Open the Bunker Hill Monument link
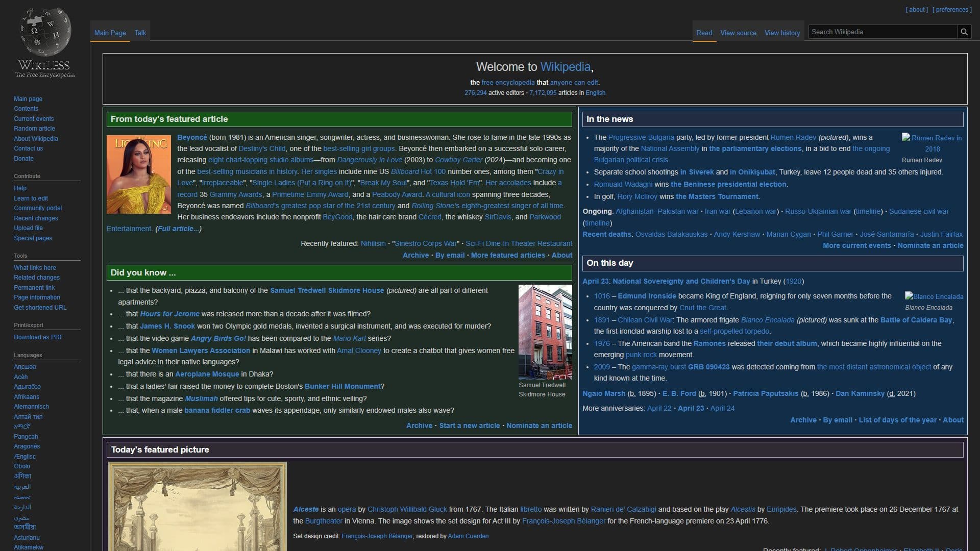Image resolution: width=980 pixels, height=551 pixels. 342,386
